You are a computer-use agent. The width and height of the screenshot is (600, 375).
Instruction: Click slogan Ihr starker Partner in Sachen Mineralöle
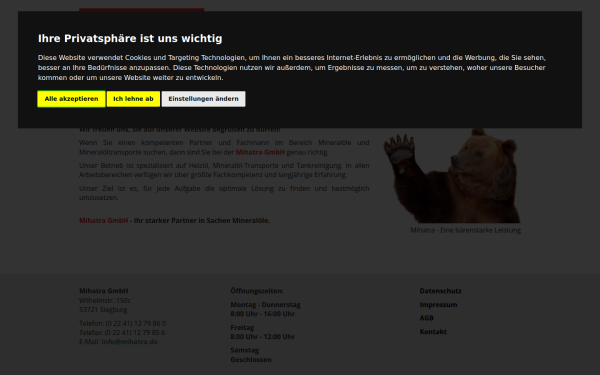pos(202,221)
